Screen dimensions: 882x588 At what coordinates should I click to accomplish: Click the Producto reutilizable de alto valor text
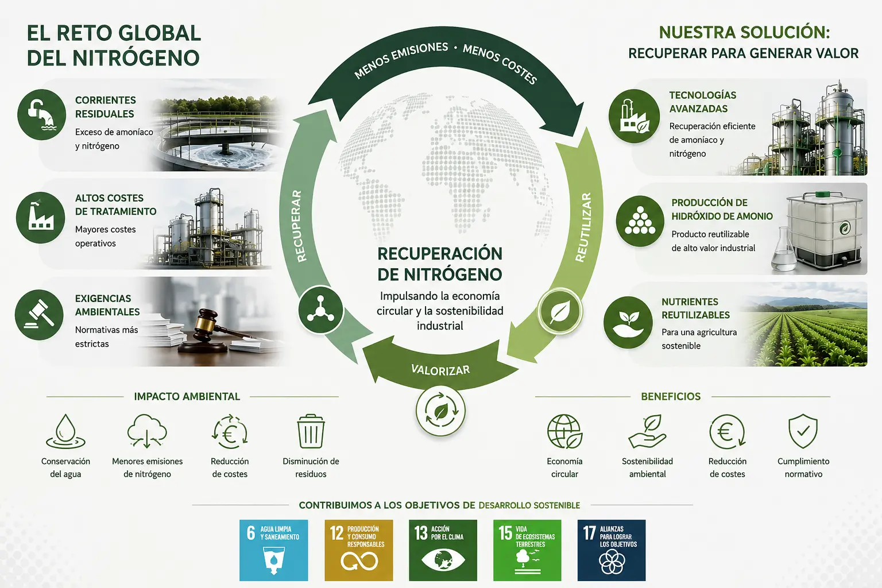coord(713,241)
